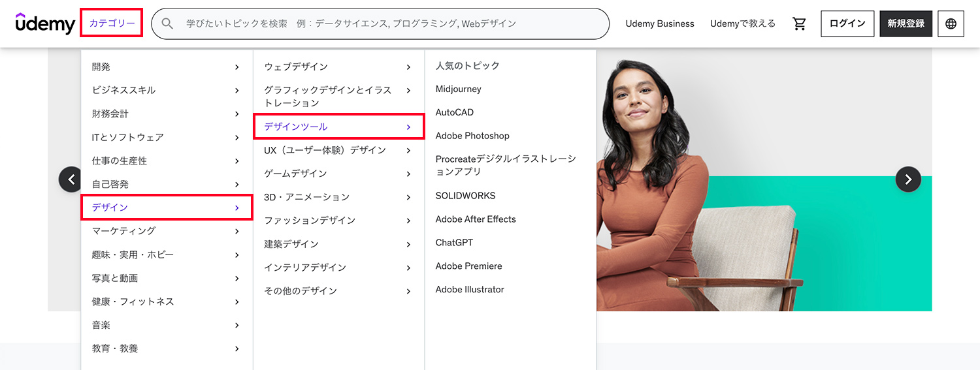
Task: Focus the course search field
Action: [380, 23]
